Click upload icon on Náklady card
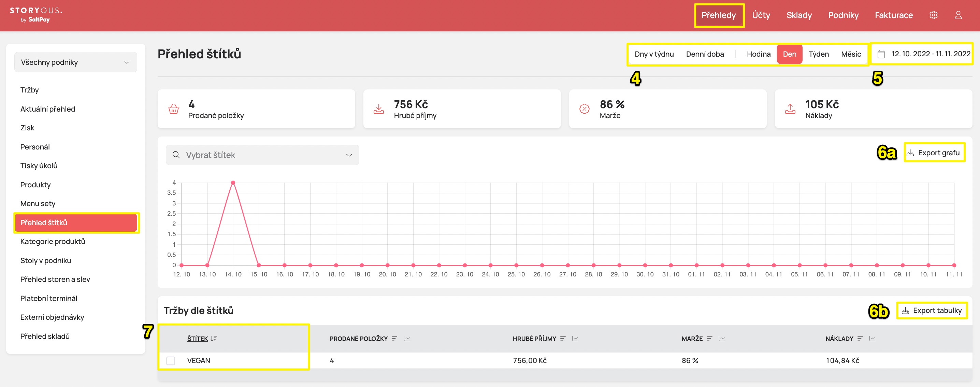 (x=790, y=109)
